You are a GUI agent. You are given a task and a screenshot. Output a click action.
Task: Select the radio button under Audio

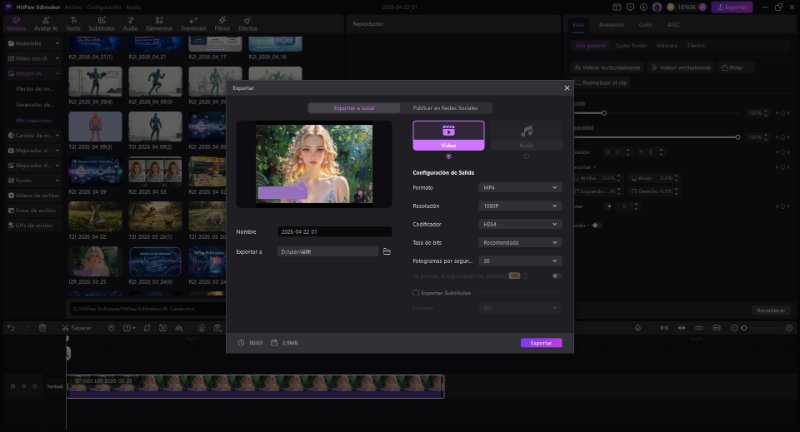pos(526,156)
